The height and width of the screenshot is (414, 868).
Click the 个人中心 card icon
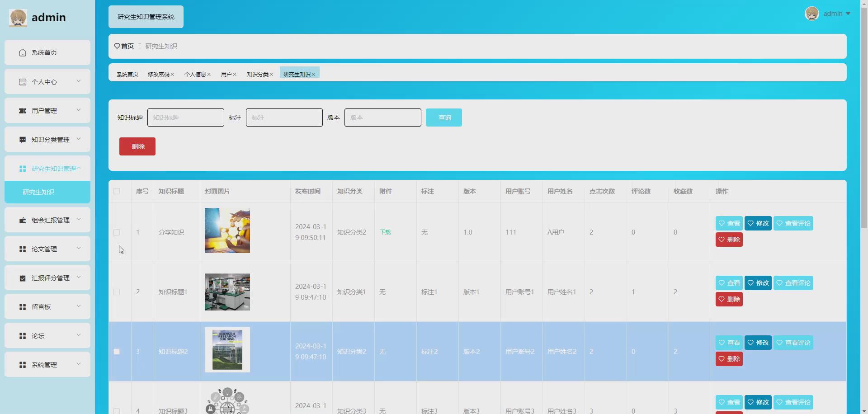pyautogui.click(x=23, y=82)
